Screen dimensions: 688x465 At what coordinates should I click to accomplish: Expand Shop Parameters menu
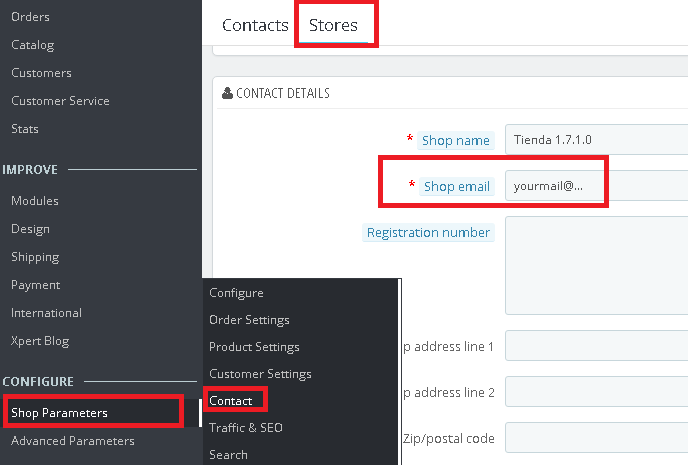coord(60,413)
